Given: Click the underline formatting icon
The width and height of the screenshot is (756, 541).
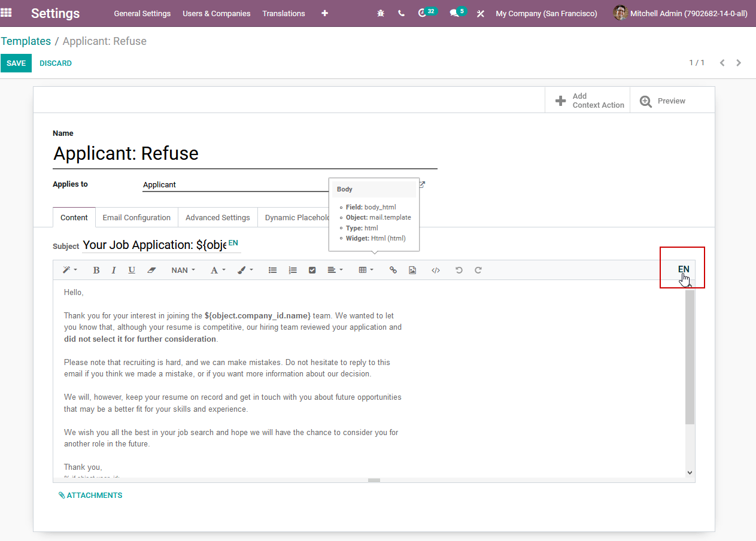Looking at the screenshot, I should 132,270.
